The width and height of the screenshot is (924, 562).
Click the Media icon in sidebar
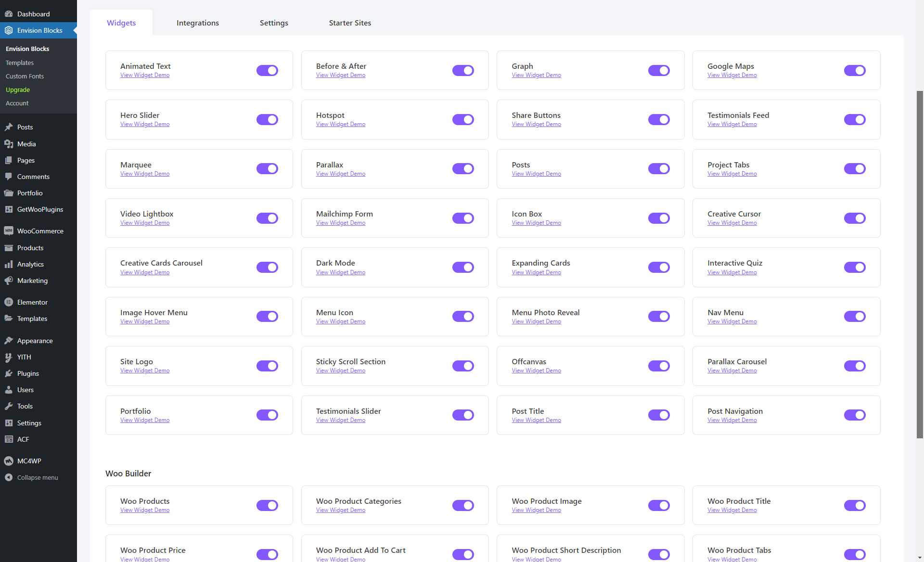point(9,143)
